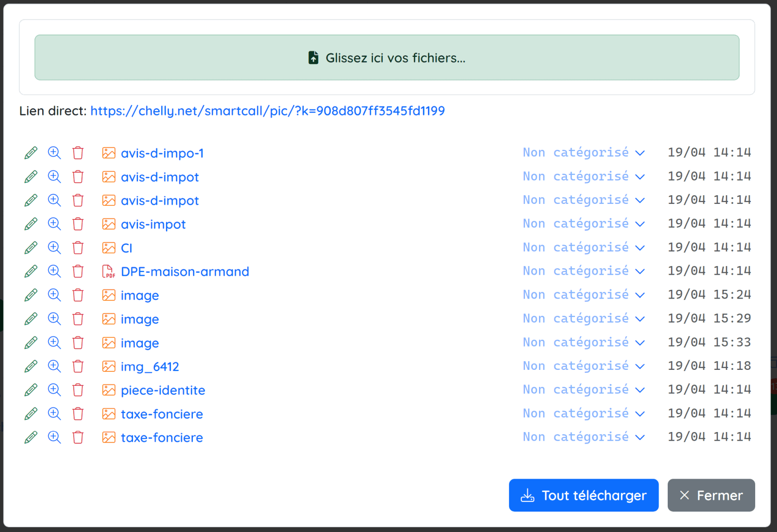Viewport: 777px width, 532px height.
Task: Change the category of piece-identite
Action: pyautogui.click(x=583, y=389)
